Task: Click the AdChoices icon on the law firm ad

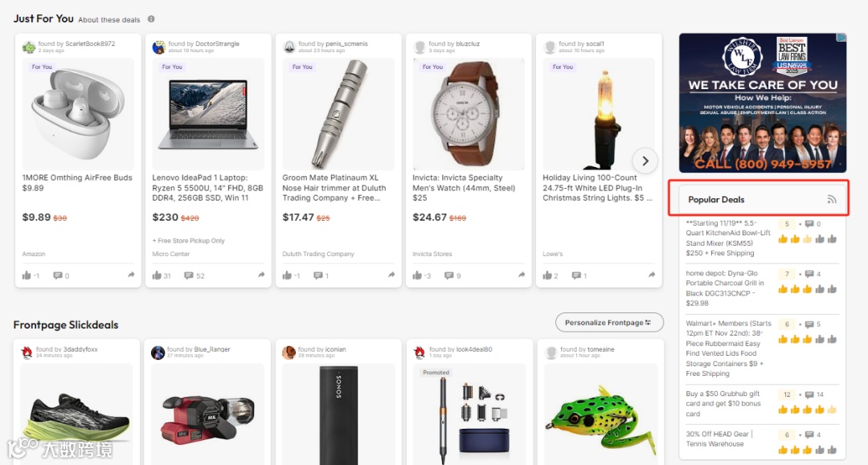Action: (x=841, y=38)
